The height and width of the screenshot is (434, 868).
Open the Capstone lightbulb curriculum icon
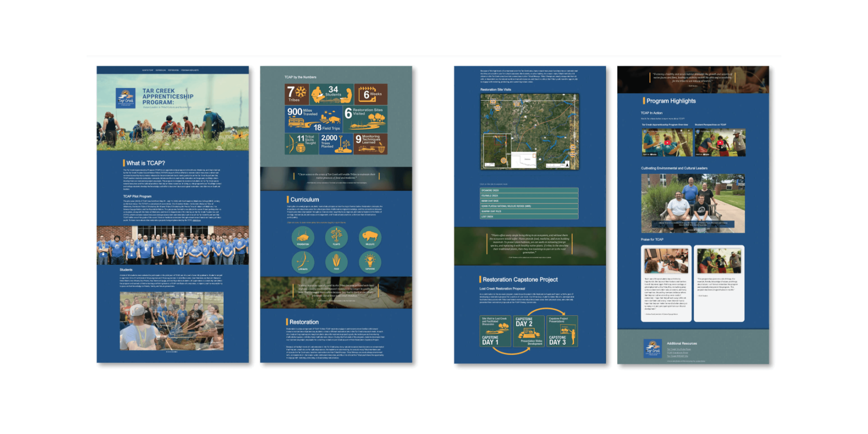(370, 262)
